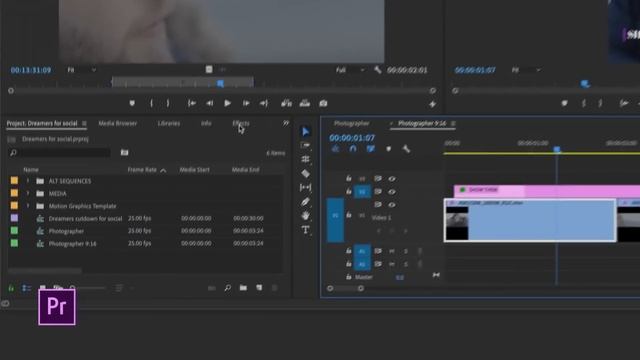Open the Effects tab
The width and height of the screenshot is (640, 360).
241,123
